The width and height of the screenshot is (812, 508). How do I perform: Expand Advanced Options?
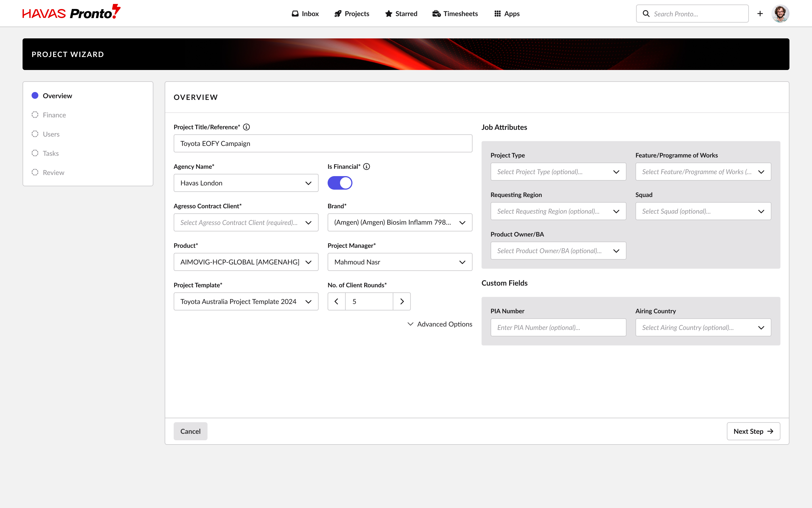click(x=440, y=324)
